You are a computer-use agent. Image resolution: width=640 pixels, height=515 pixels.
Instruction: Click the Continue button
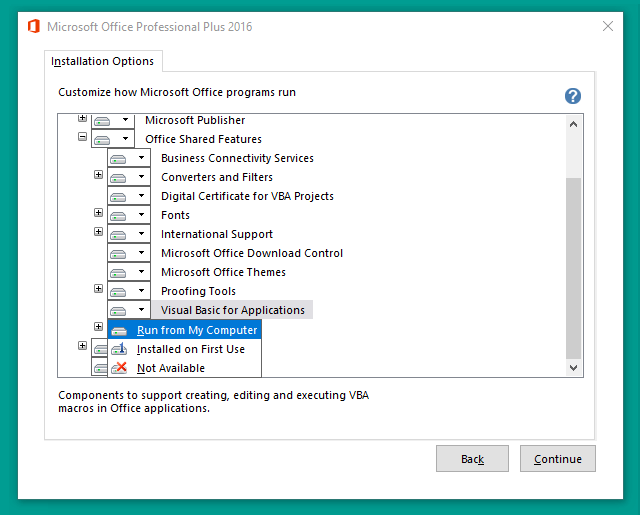click(x=558, y=459)
